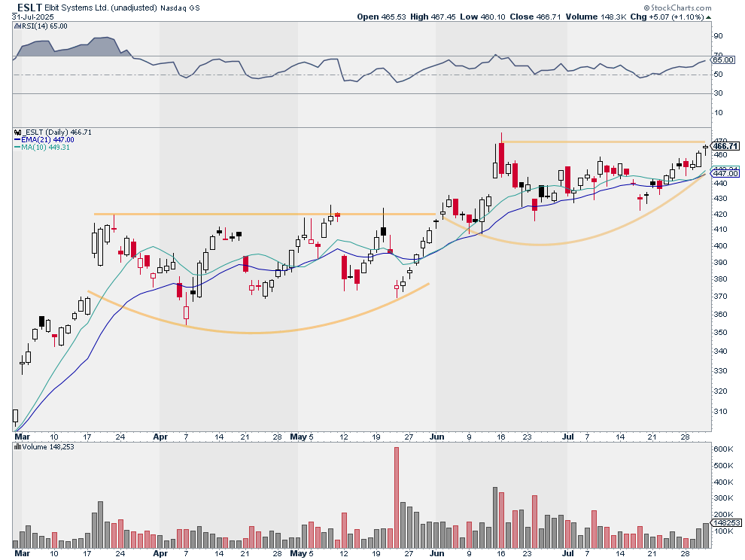Click the 370 price axis label
This screenshot has height=560, width=745.
tap(720, 296)
